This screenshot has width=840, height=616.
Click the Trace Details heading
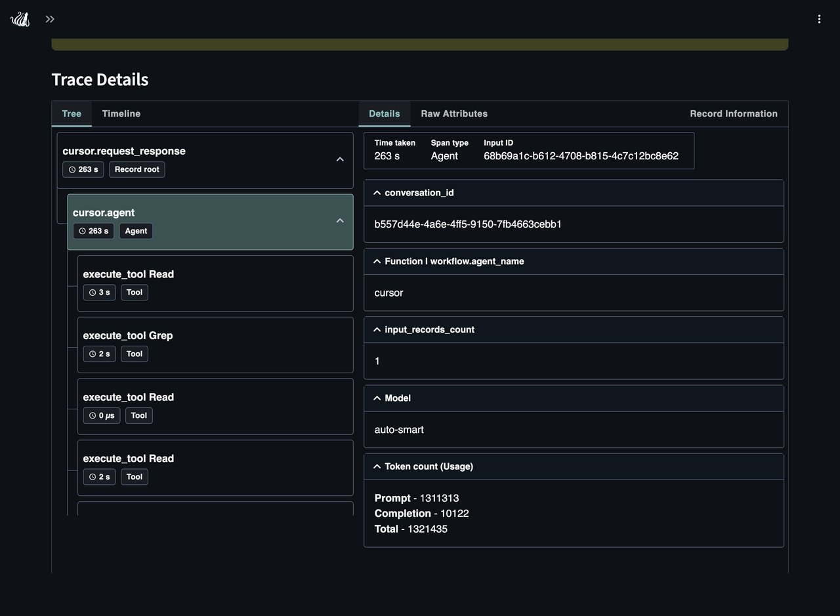tap(100, 79)
